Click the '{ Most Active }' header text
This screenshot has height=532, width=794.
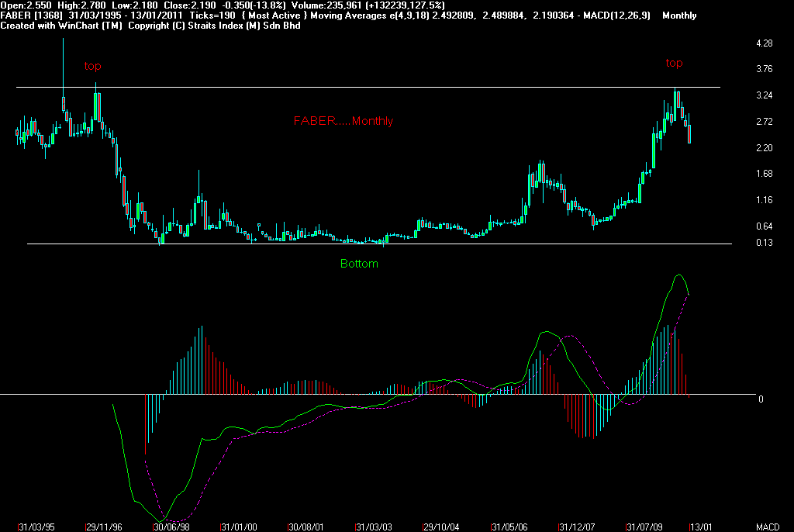pos(275,16)
